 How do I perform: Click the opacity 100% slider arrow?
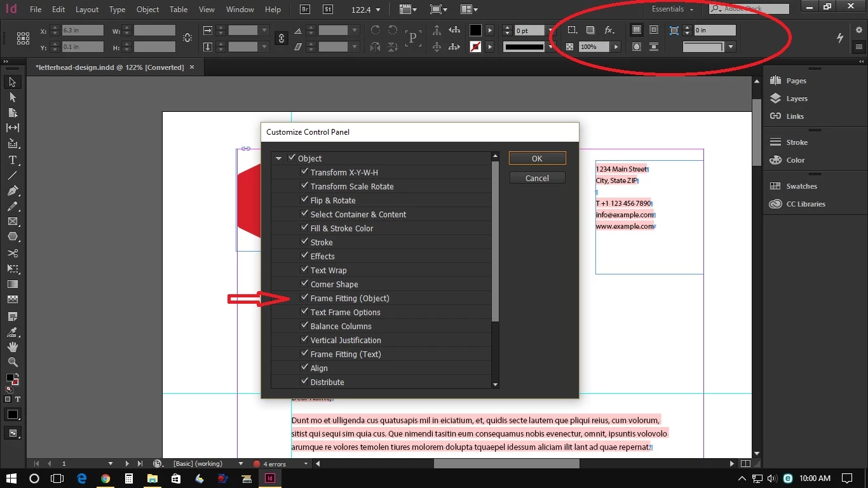tap(616, 47)
